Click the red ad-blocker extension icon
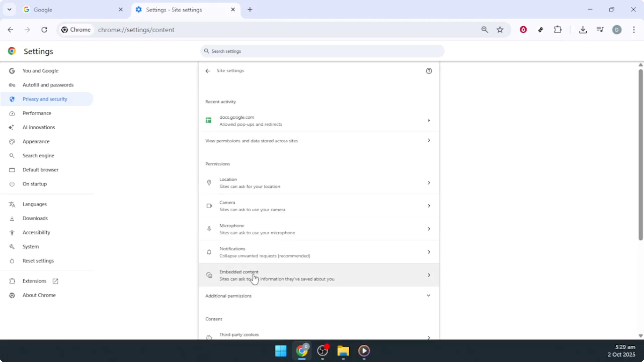This screenshot has width=644, height=362. pos(523,30)
